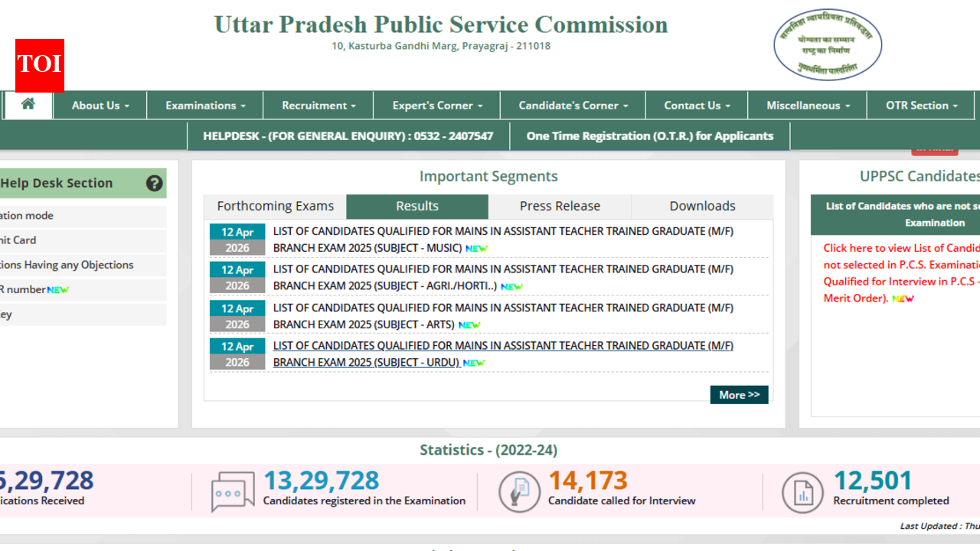Click the More button under Important Segments
This screenshot has width=980, height=551.
(738, 395)
